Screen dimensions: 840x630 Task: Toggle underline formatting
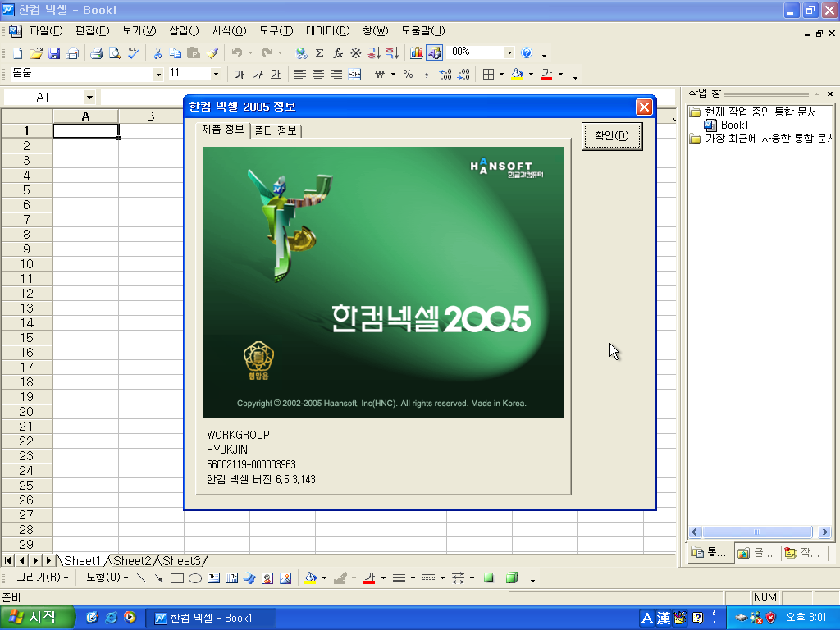pos(276,75)
